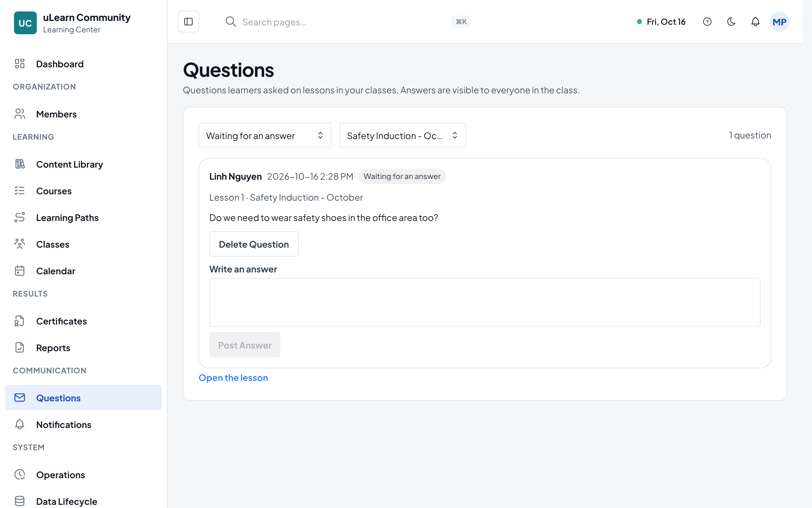Click the Data Lifecycle database icon
Screen dimensions: 812x508
[19, 501]
